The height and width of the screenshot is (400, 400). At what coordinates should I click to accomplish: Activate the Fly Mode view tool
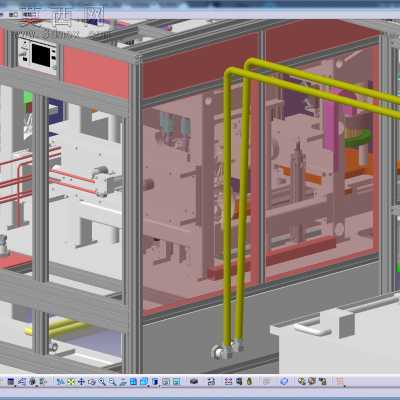tap(60, 381)
